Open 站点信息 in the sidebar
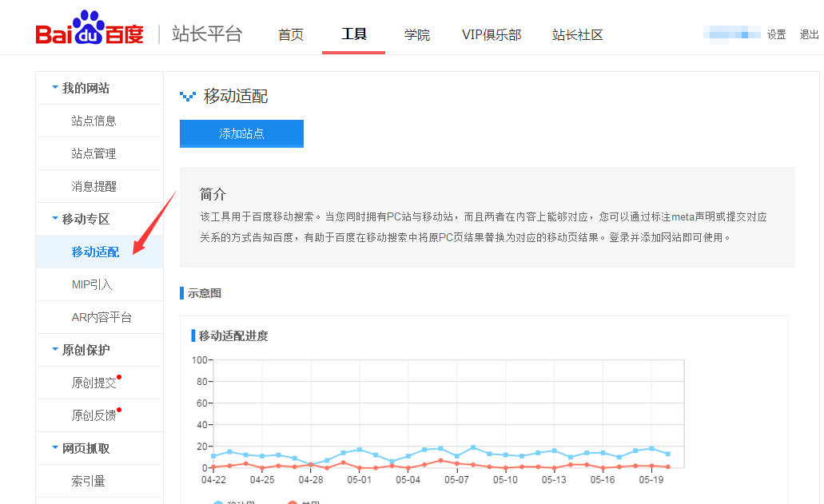 94,121
